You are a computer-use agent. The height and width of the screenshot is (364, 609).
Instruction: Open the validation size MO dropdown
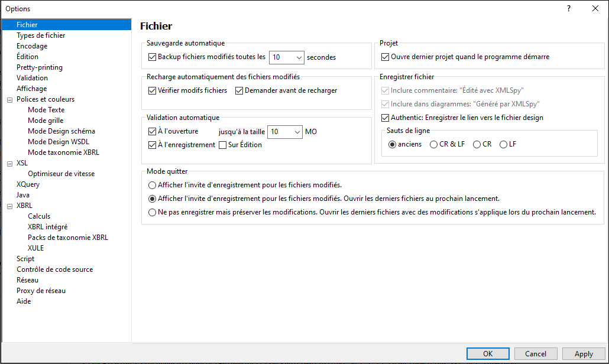[296, 132]
